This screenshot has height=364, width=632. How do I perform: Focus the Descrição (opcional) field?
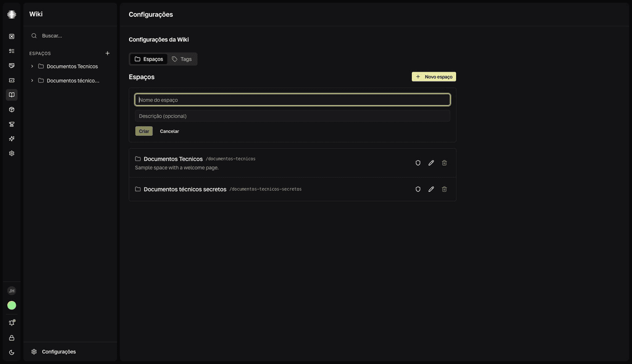pyautogui.click(x=292, y=116)
